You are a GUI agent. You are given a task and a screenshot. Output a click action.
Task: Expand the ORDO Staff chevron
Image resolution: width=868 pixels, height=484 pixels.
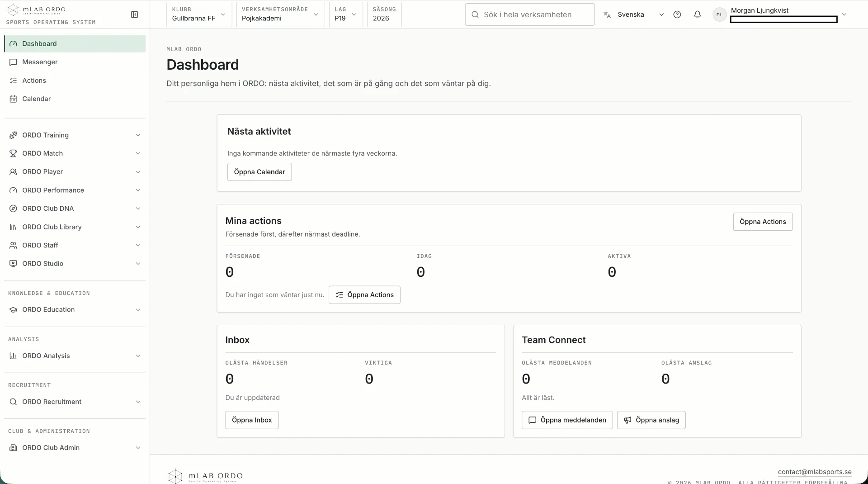pos(138,245)
